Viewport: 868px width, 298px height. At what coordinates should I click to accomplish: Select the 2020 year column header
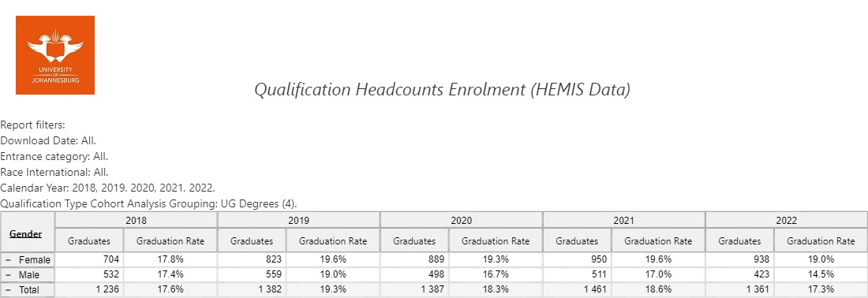pyautogui.click(x=461, y=219)
